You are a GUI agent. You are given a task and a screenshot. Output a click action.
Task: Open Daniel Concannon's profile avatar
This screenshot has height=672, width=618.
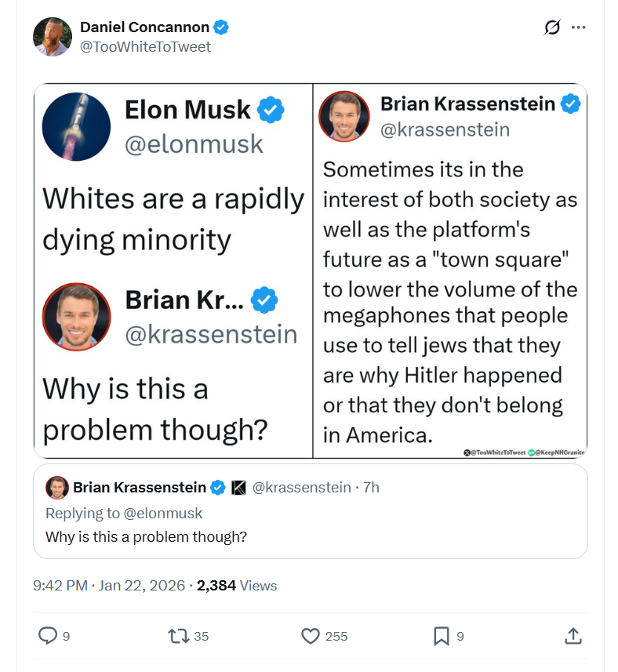click(53, 37)
